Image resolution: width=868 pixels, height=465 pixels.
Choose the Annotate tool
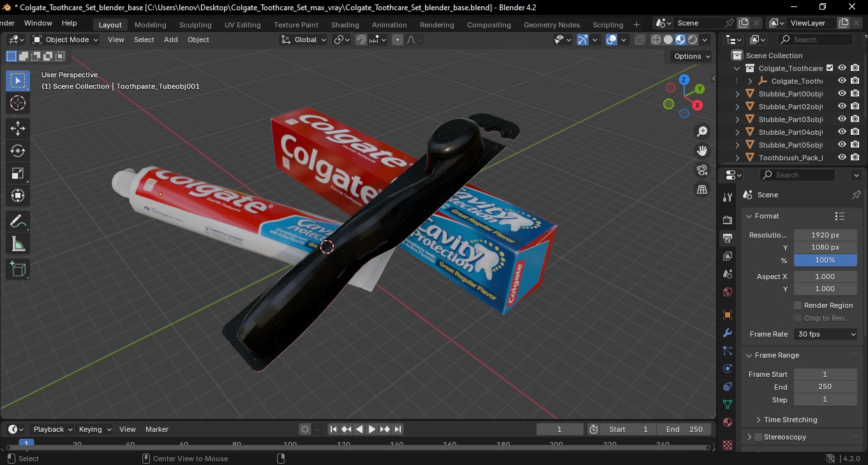pyautogui.click(x=18, y=221)
